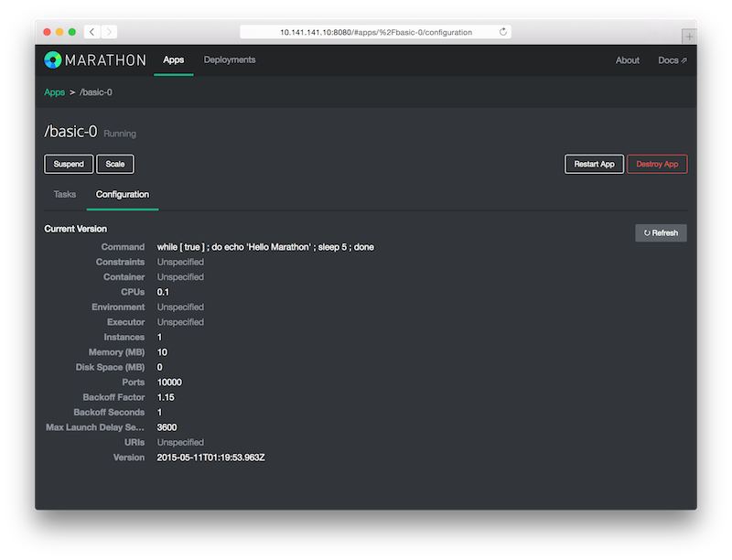Click the Marathon logo icon
Image resolution: width=732 pixels, height=560 pixels.
pyautogui.click(x=53, y=60)
